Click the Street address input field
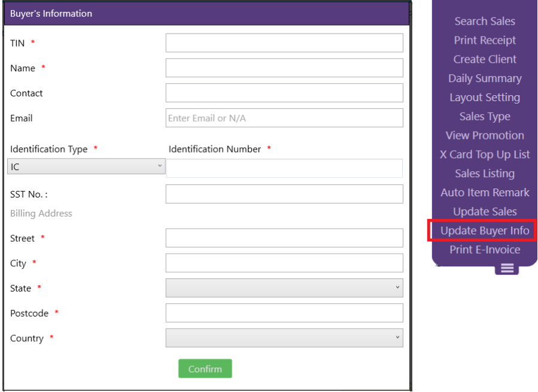The height and width of the screenshot is (392, 538). click(284, 238)
